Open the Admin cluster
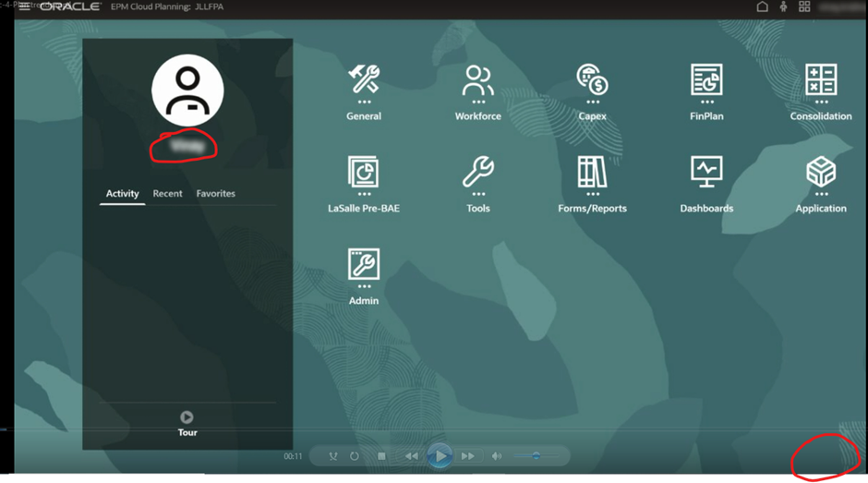 pyautogui.click(x=364, y=277)
